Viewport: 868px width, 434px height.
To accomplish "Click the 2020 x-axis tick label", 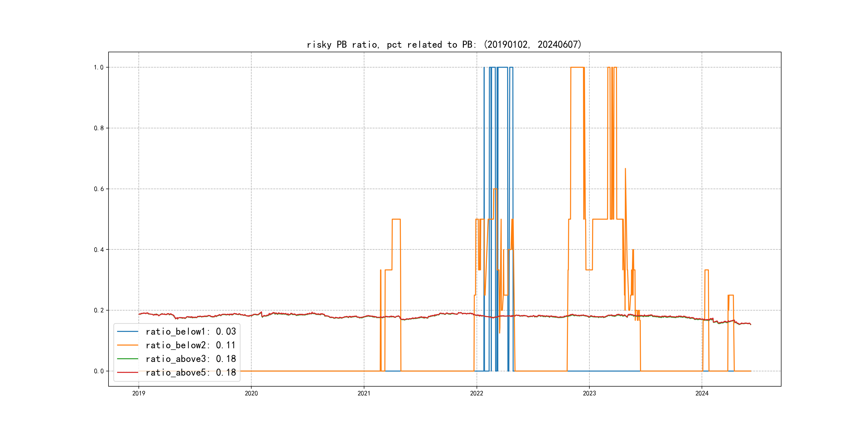I will coord(251,393).
